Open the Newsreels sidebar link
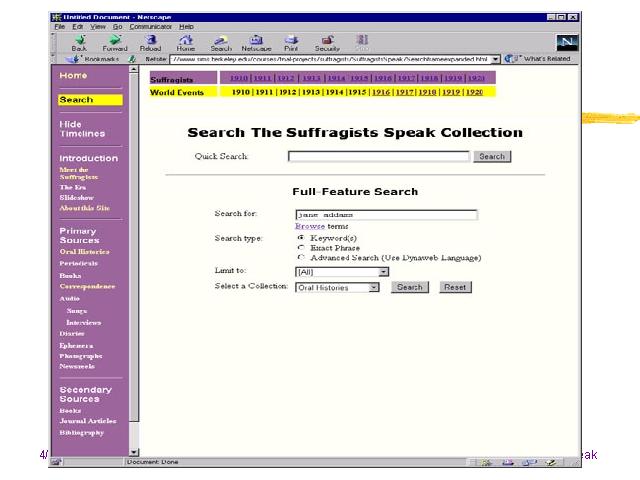The width and height of the screenshot is (640, 480). coord(77,367)
